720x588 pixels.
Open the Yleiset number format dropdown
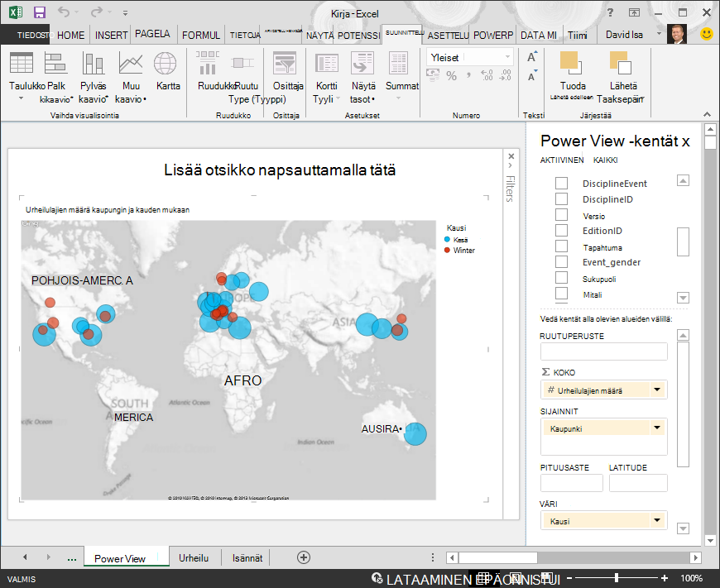pos(507,57)
